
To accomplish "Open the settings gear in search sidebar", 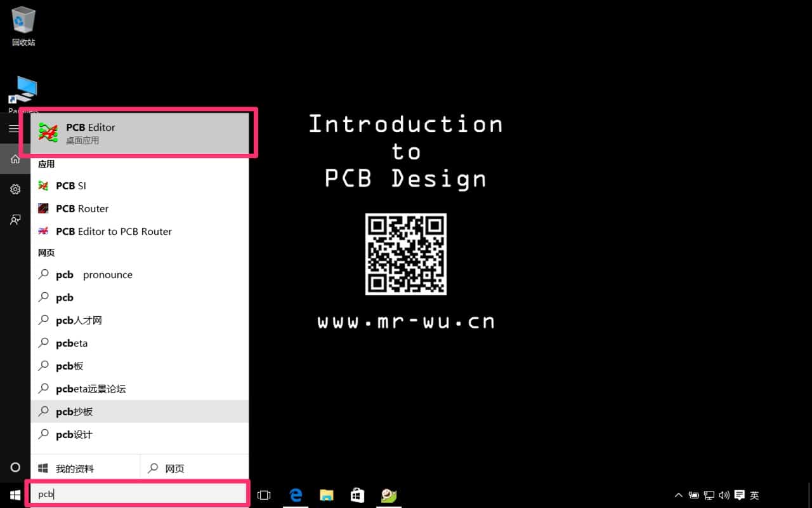I will [15, 189].
